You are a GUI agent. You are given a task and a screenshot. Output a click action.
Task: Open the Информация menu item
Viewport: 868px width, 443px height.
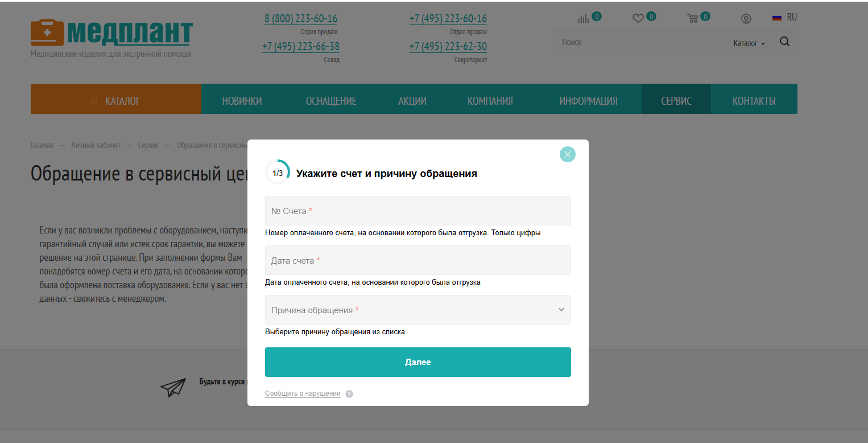tap(588, 101)
